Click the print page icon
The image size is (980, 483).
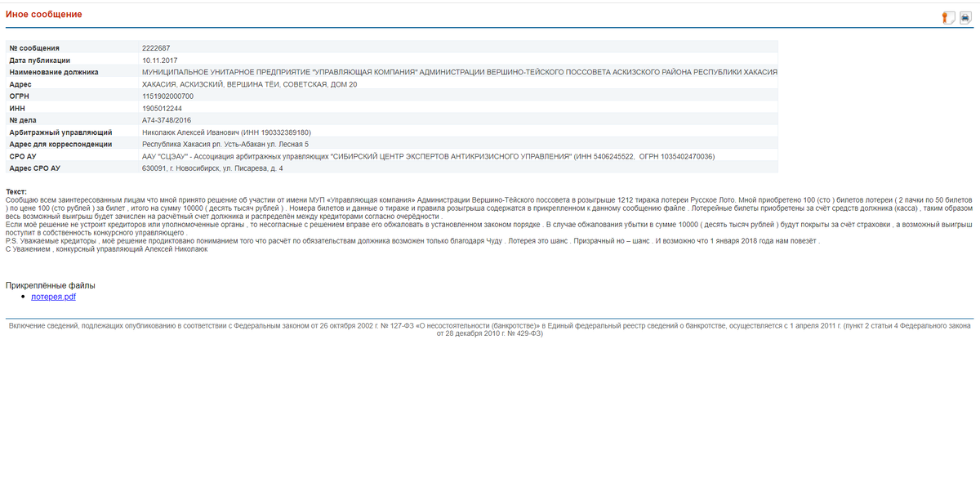pos(965,18)
